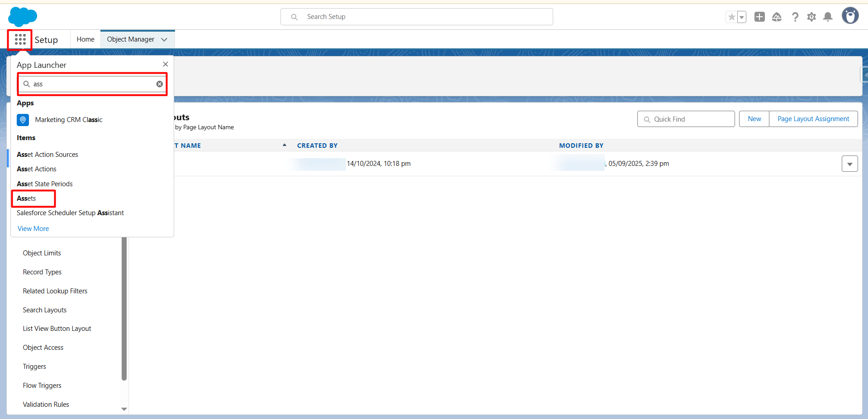
Task: Open Search Layouts in sidebar
Action: tap(45, 310)
